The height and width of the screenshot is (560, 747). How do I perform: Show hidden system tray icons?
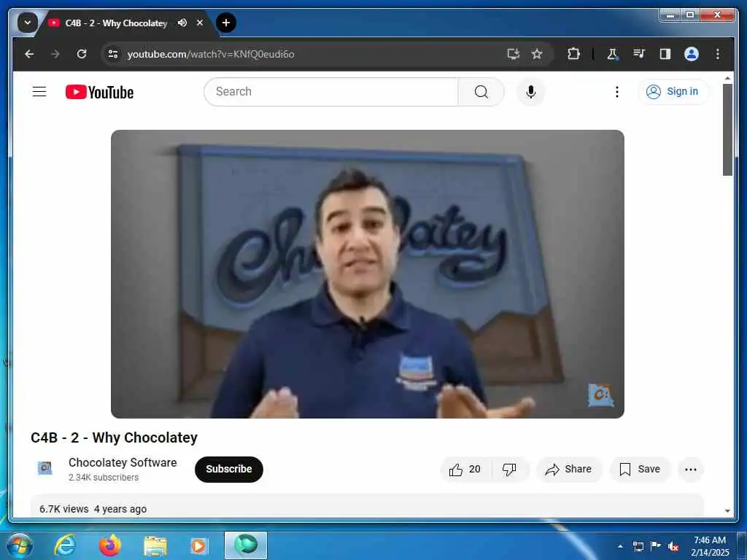pos(620,546)
